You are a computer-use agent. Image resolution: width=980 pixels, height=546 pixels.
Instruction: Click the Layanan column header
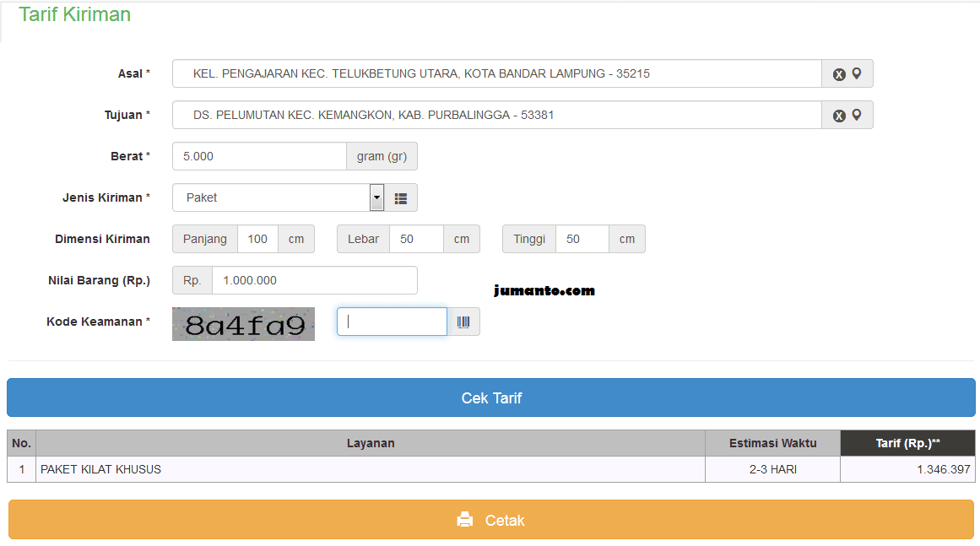point(371,443)
